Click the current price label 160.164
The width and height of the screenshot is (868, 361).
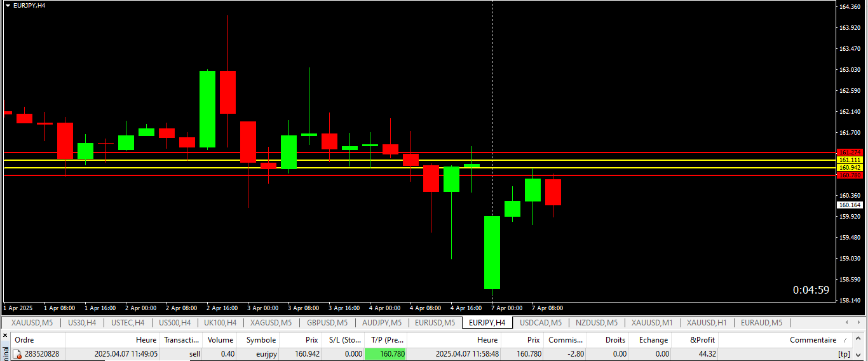click(850, 205)
